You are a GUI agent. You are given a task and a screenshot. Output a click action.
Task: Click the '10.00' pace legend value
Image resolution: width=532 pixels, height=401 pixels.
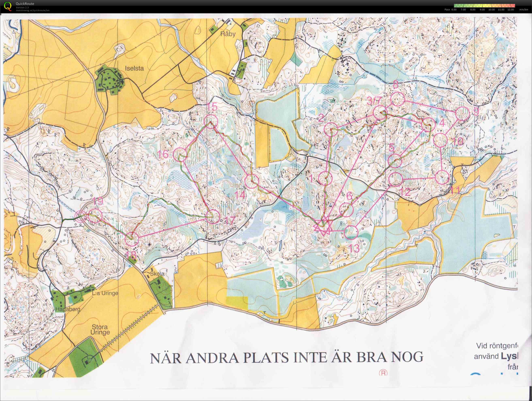(x=491, y=10)
